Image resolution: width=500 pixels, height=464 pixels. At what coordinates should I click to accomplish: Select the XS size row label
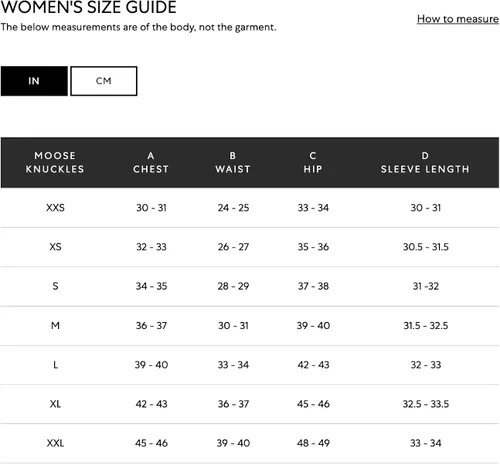pyautogui.click(x=55, y=247)
